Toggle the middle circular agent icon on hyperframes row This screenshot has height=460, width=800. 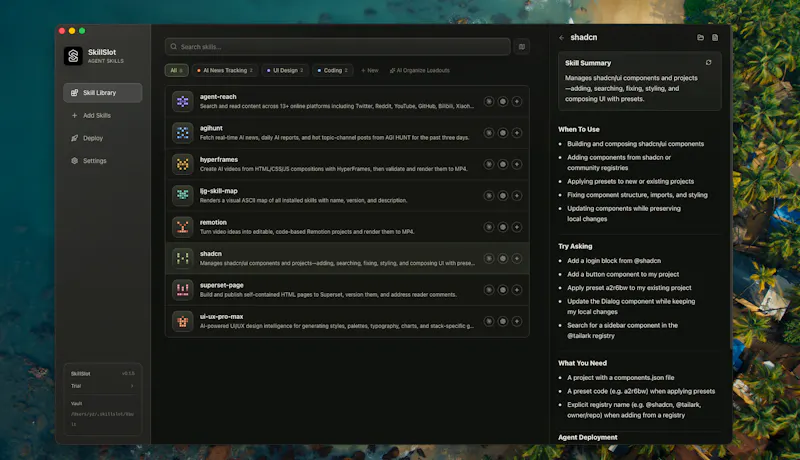point(503,164)
